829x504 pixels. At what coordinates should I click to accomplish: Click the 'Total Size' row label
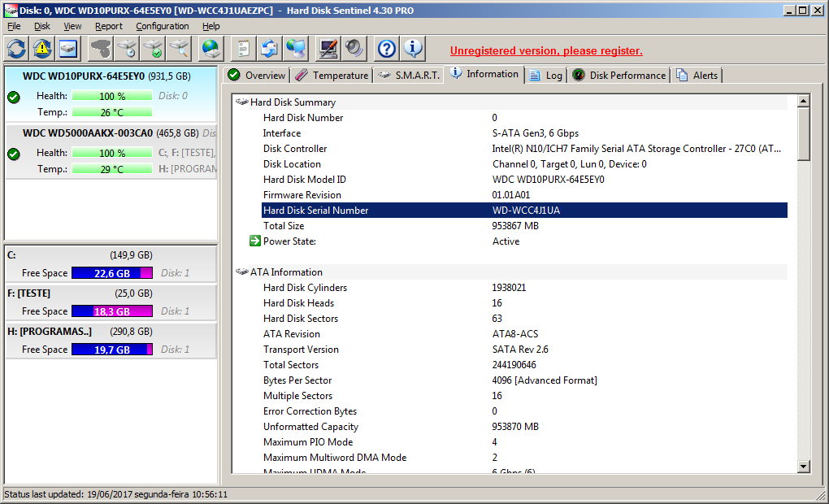tap(284, 226)
